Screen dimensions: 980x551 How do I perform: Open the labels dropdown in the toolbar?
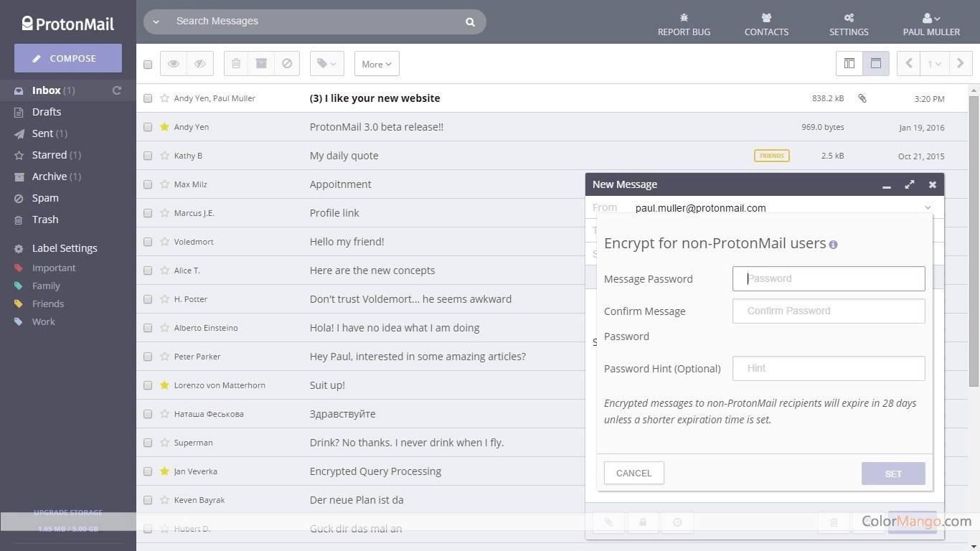tap(326, 64)
